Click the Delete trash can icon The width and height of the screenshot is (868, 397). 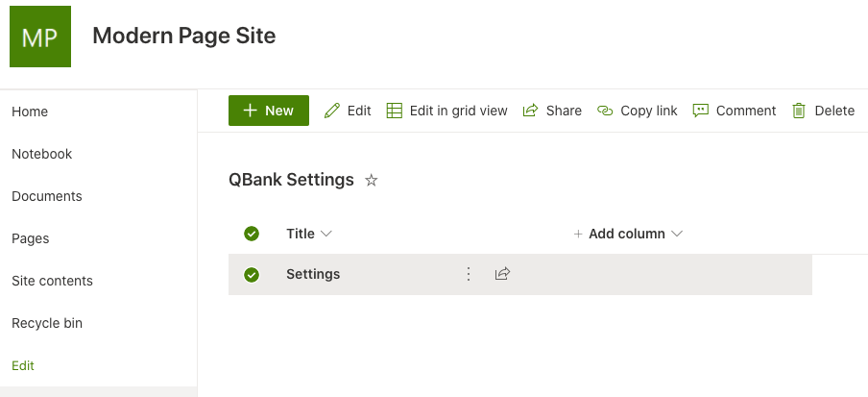pyautogui.click(x=799, y=111)
